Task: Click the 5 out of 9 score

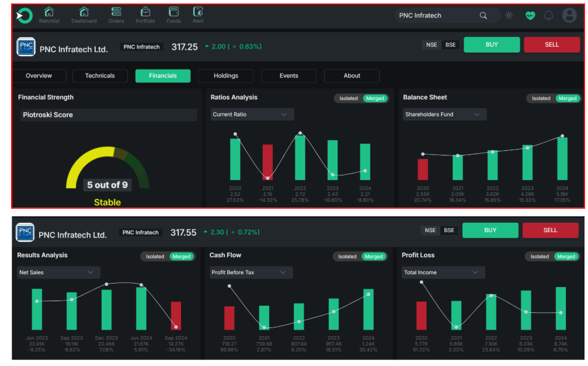Action: (107, 185)
